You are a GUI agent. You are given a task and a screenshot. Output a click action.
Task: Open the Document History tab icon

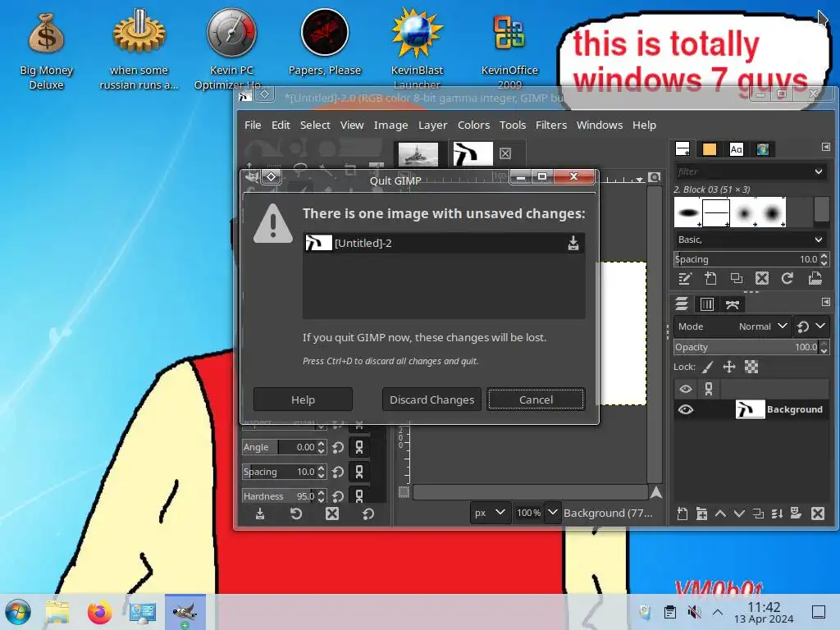click(x=763, y=149)
